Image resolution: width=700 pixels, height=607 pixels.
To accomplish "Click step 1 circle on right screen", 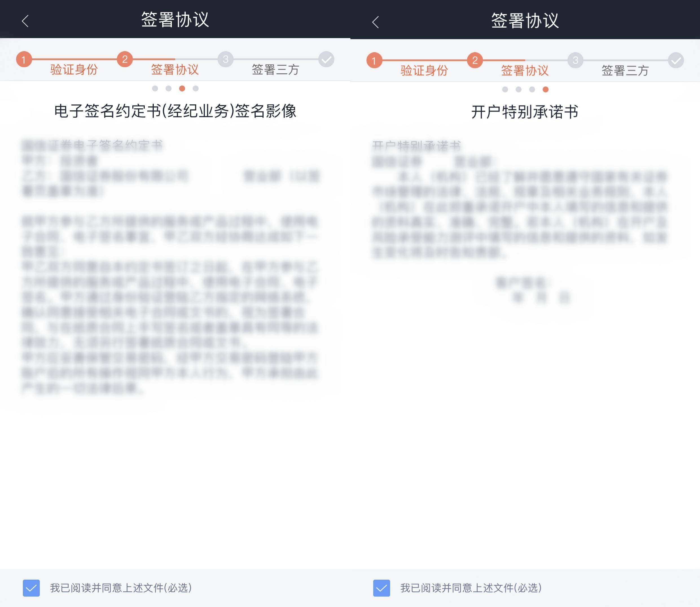I will point(374,61).
